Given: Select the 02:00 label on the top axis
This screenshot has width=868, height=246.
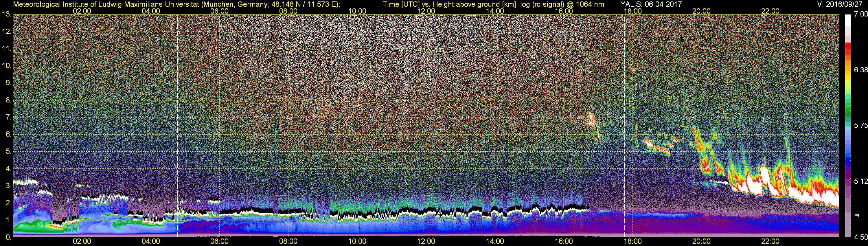Looking at the screenshot, I should [x=82, y=11].
